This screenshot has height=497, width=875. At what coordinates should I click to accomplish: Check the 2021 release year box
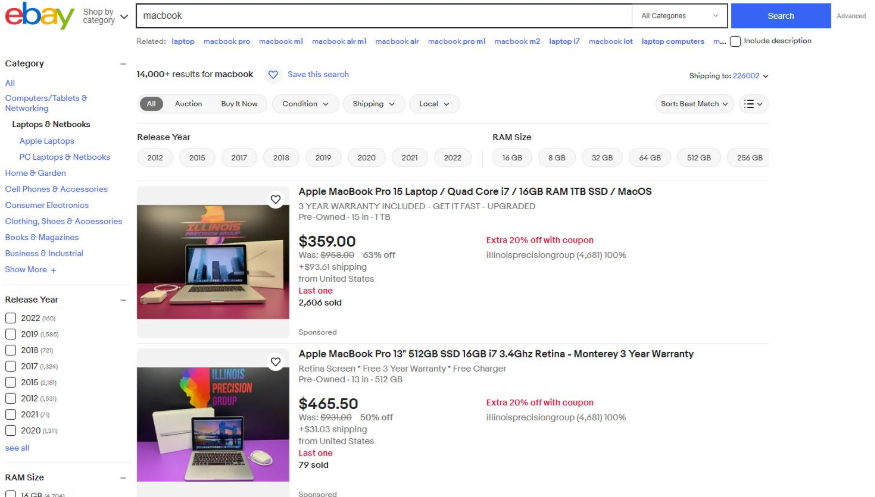point(11,414)
